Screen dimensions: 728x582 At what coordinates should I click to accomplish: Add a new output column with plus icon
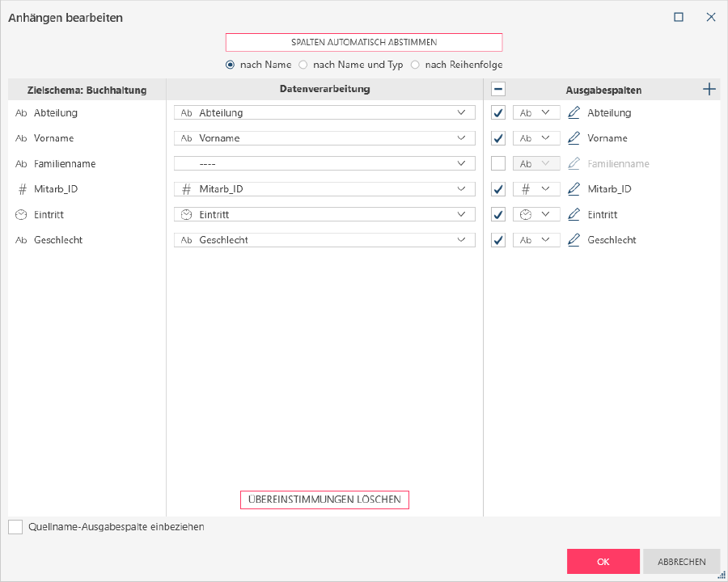[x=709, y=90]
